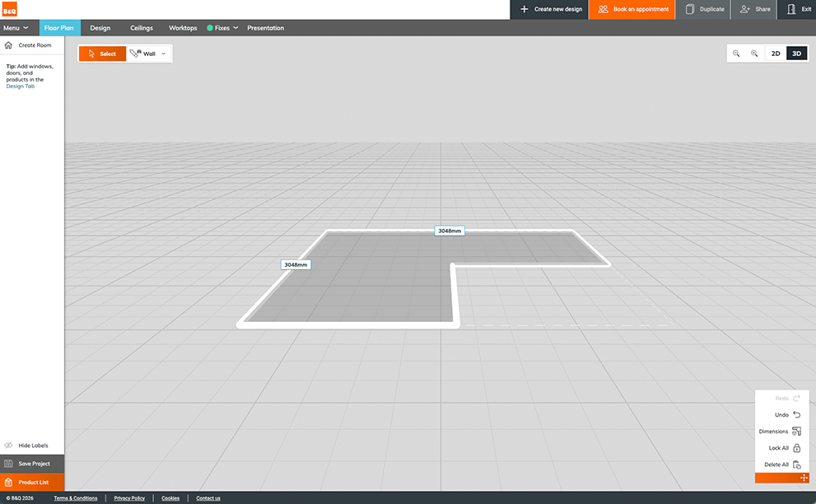Switch the planner view to 2D
The image size is (816, 504).
tap(774, 53)
